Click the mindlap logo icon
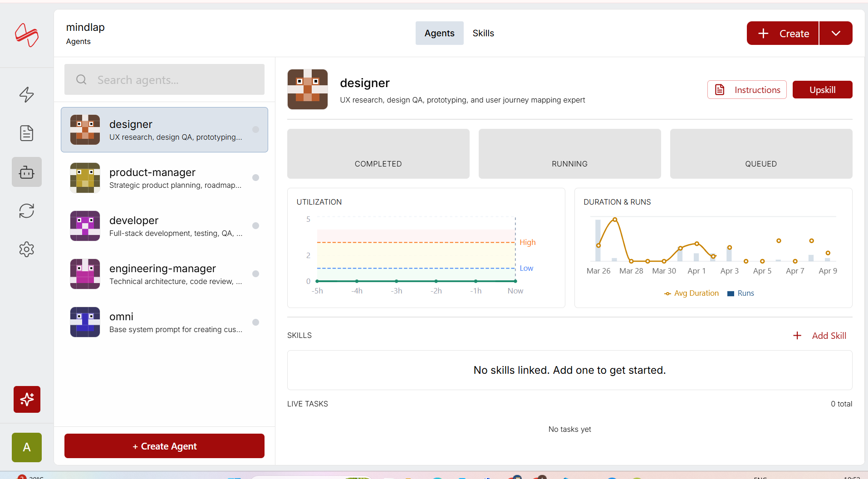Image resolution: width=868 pixels, height=479 pixels. (x=27, y=35)
